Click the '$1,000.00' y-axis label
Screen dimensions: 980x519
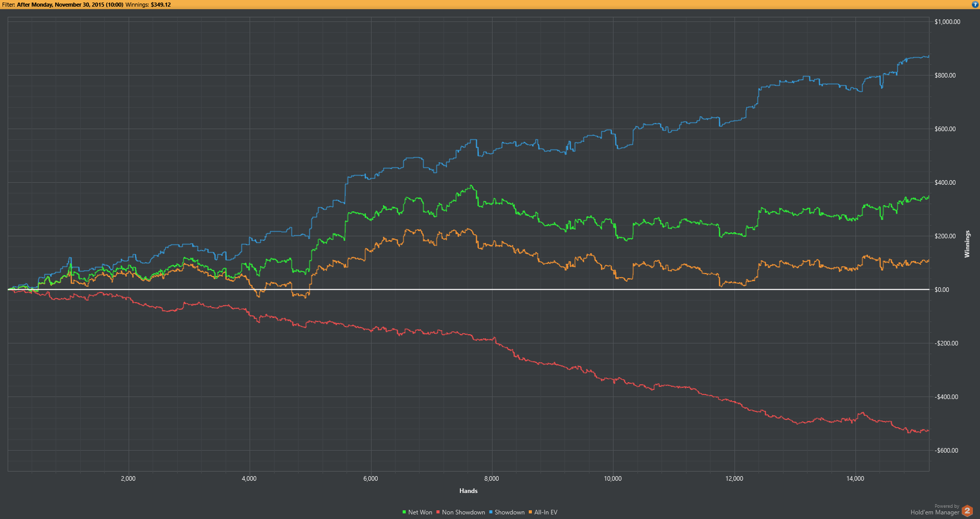pos(947,22)
